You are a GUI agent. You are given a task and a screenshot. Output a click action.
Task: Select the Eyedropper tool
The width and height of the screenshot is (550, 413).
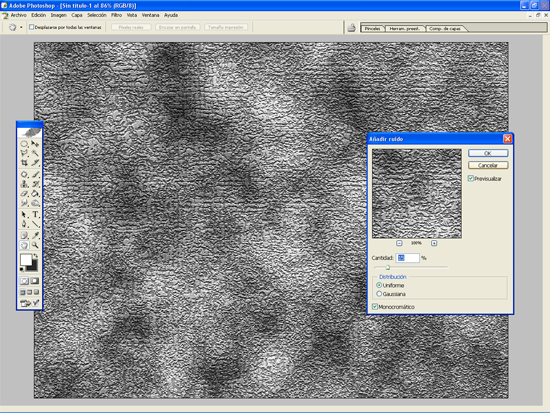click(35, 235)
